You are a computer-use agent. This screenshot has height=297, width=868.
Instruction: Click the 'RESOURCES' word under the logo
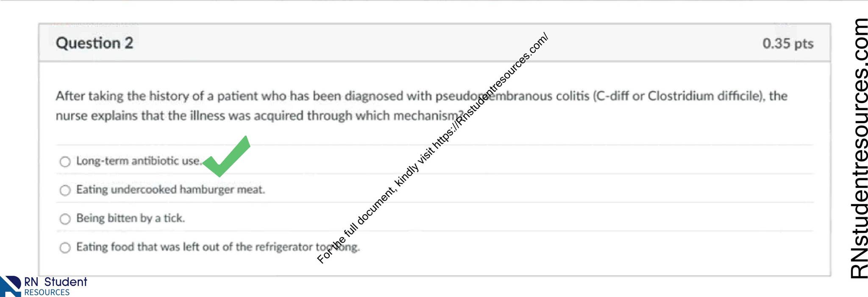click(47, 292)
